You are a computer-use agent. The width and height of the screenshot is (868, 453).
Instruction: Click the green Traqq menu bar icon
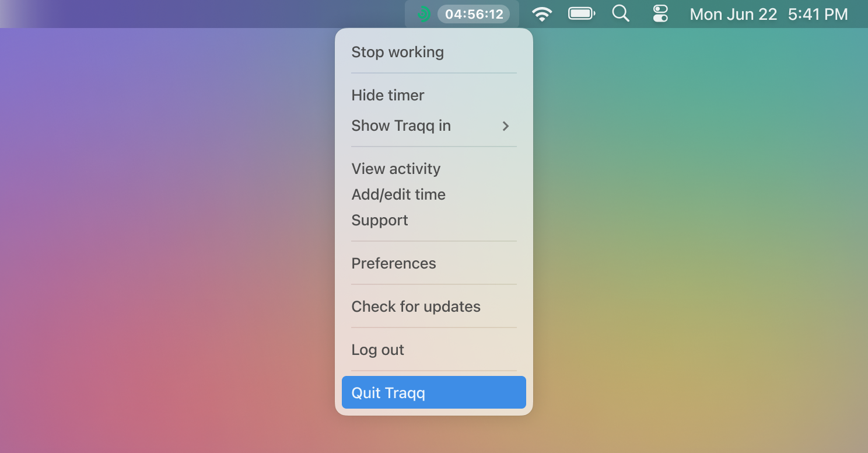click(425, 14)
